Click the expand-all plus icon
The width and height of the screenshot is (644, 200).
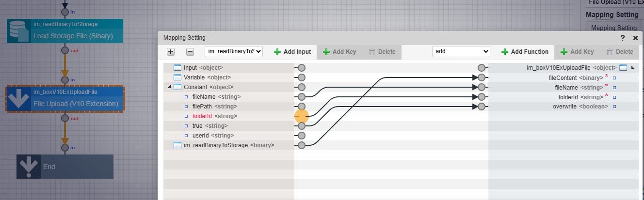tap(171, 52)
